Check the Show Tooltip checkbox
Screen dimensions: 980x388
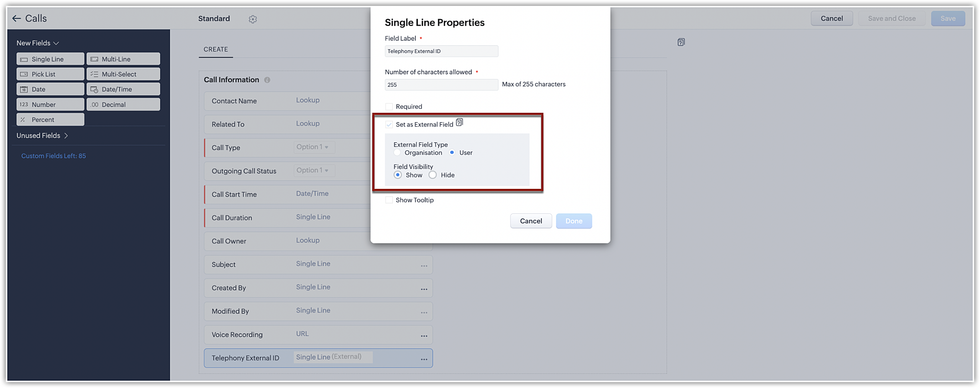click(389, 200)
